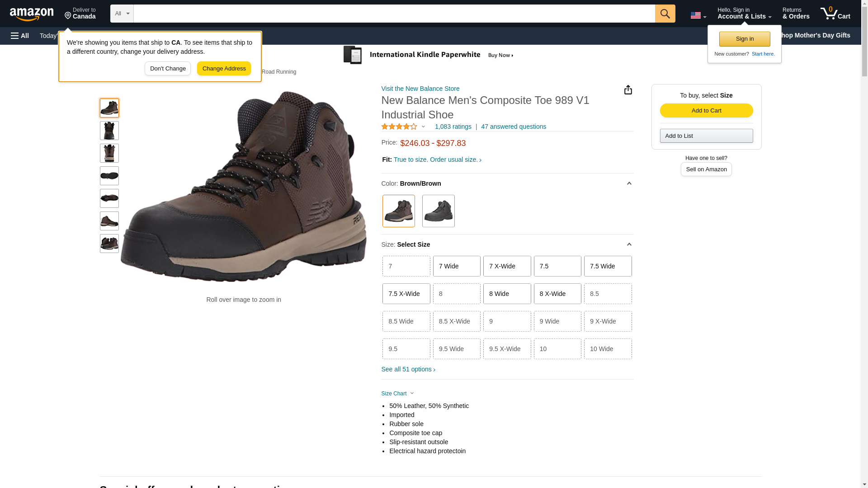868x488 pixels.
Task: Open the All hamburger menu
Action: [20, 36]
